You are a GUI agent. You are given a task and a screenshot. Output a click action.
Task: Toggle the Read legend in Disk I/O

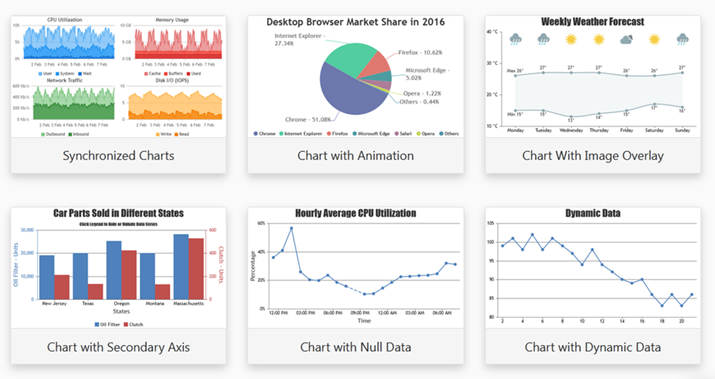[x=181, y=134]
